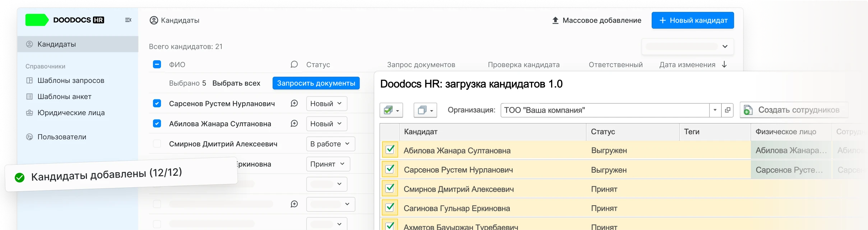Screen dimensions: 868x230
Task: Click the green success check icon in toast
Action: coord(20,177)
